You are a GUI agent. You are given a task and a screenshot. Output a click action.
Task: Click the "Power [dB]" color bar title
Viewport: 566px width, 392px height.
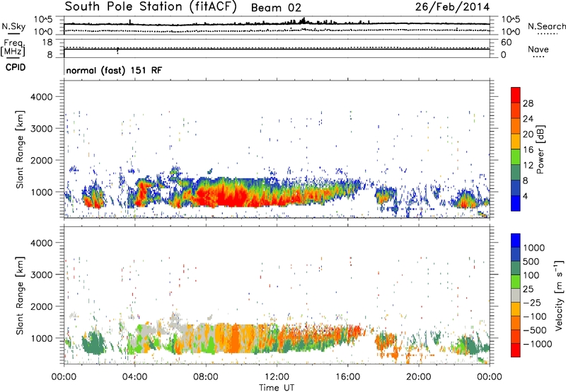[541, 149]
